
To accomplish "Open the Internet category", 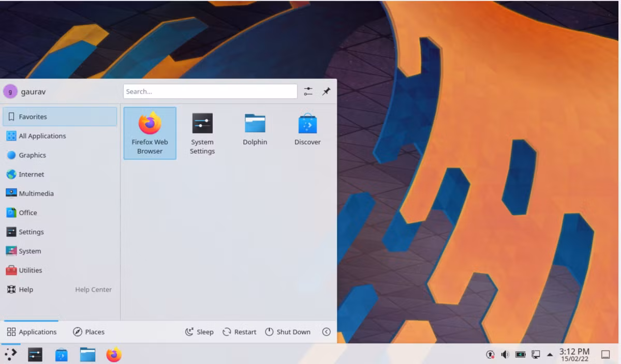I will pyautogui.click(x=60, y=174).
